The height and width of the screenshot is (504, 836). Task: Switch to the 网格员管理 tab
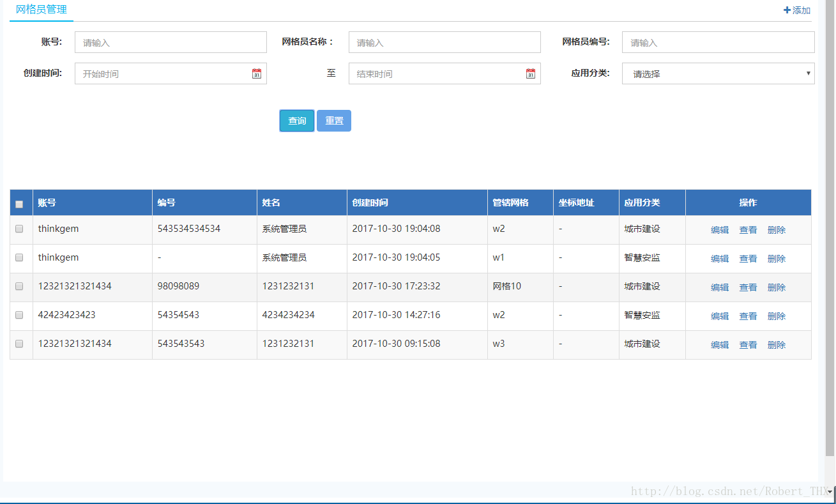pyautogui.click(x=42, y=10)
